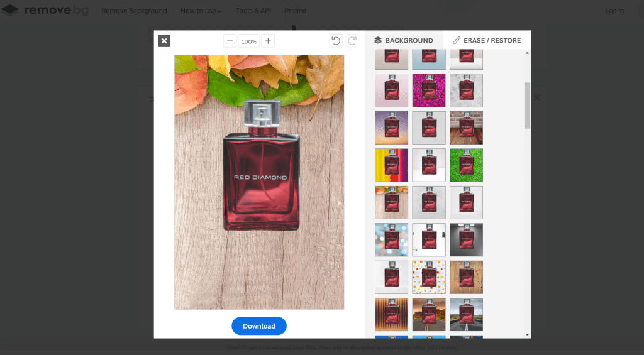Screen dimensions: 644x355
Task: Click the 100% zoom level field
Action: click(x=249, y=41)
